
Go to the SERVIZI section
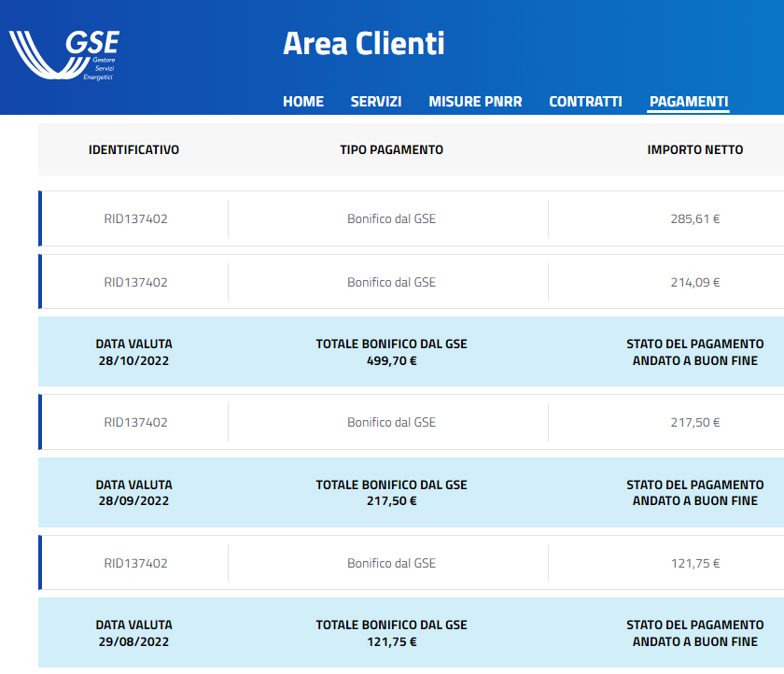(375, 102)
